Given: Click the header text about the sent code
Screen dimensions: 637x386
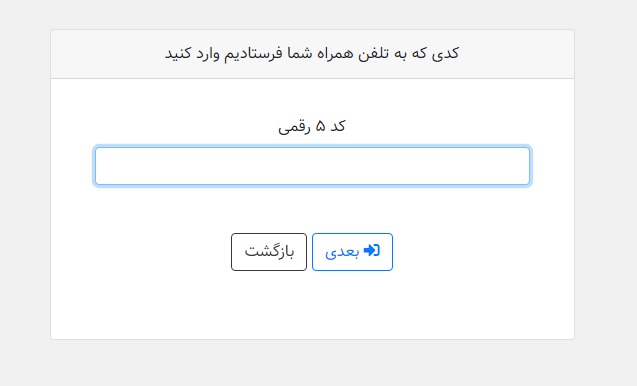Looking at the screenshot, I should [x=312, y=54].
